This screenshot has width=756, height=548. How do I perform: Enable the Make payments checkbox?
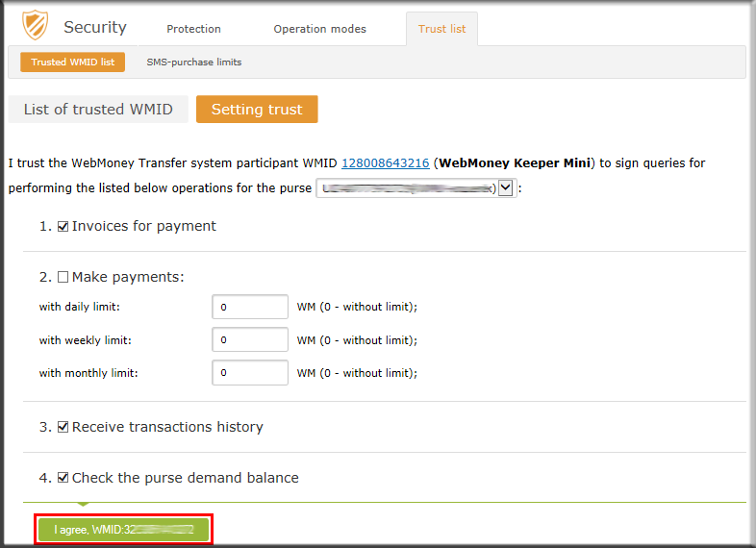pos(63,277)
